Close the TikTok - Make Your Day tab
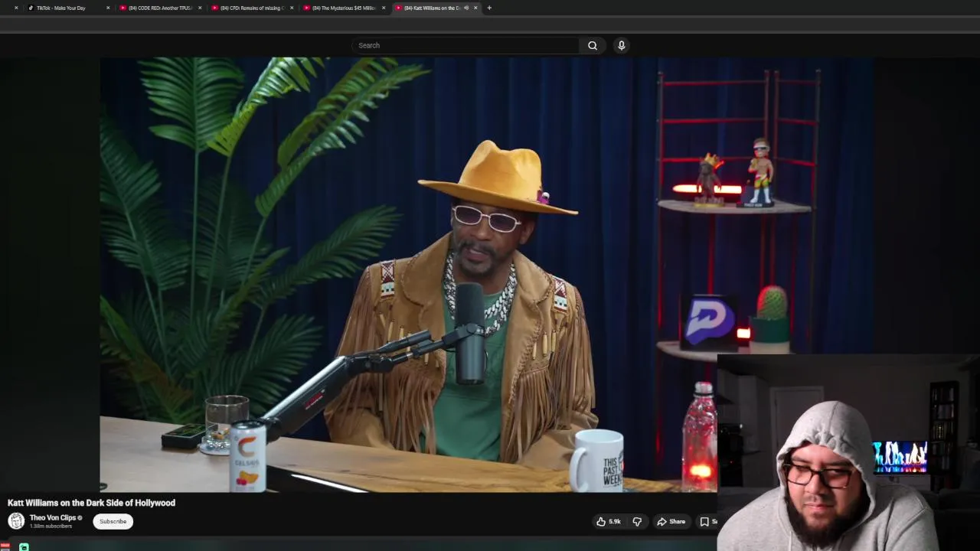 [108, 8]
